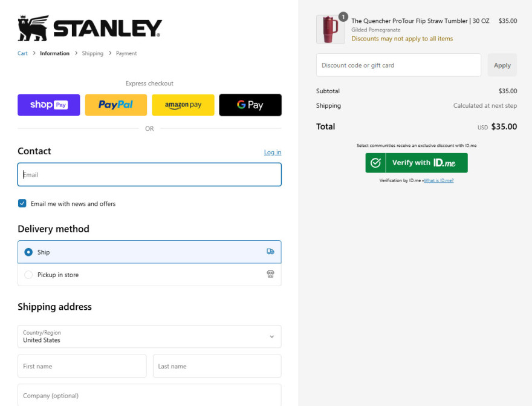Viewport: 532px width, 406px height.
Task: Check out with PayPal
Action: 115,105
